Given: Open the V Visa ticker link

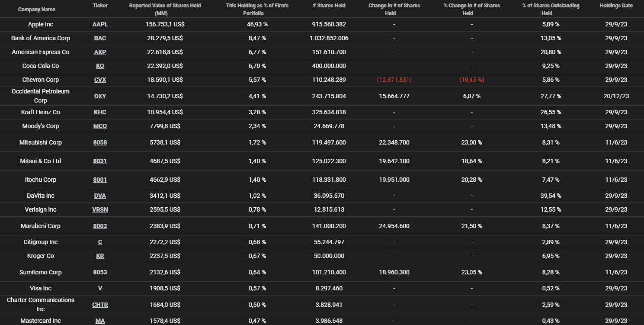Looking at the screenshot, I should coord(100,288).
